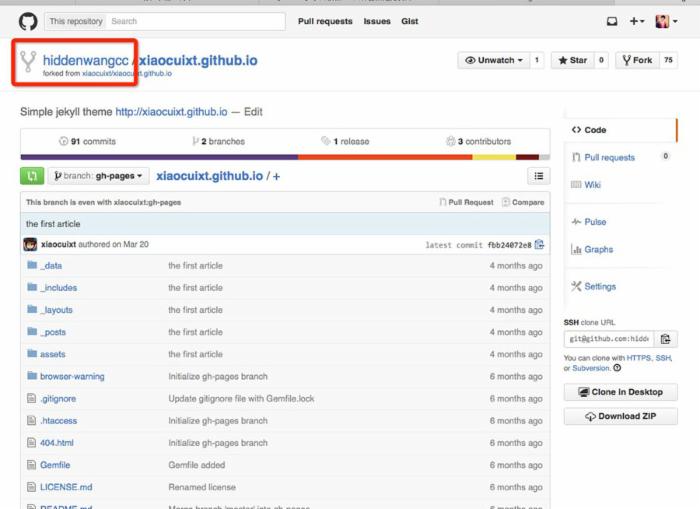This screenshot has width=700, height=509.
Task: Edit the repository description
Action: pyautogui.click(x=253, y=112)
